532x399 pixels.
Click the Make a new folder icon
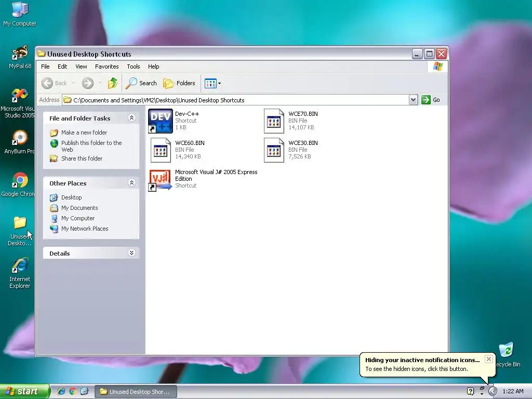coord(54,132)
